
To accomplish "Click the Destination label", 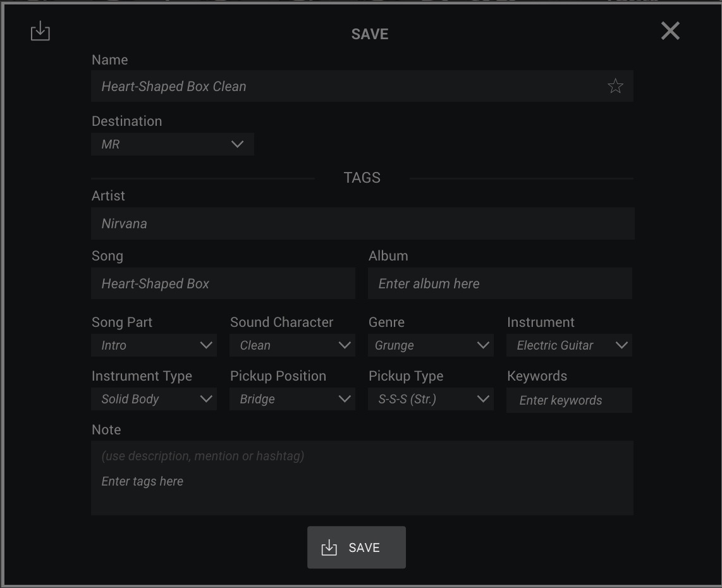I will click(126, 121).
